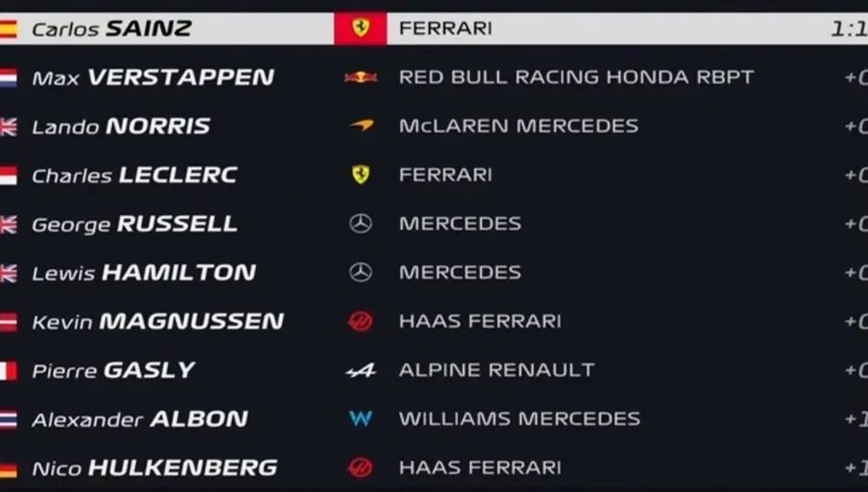Select the Spanish flag by Carlos Sainz

[9, 29]
